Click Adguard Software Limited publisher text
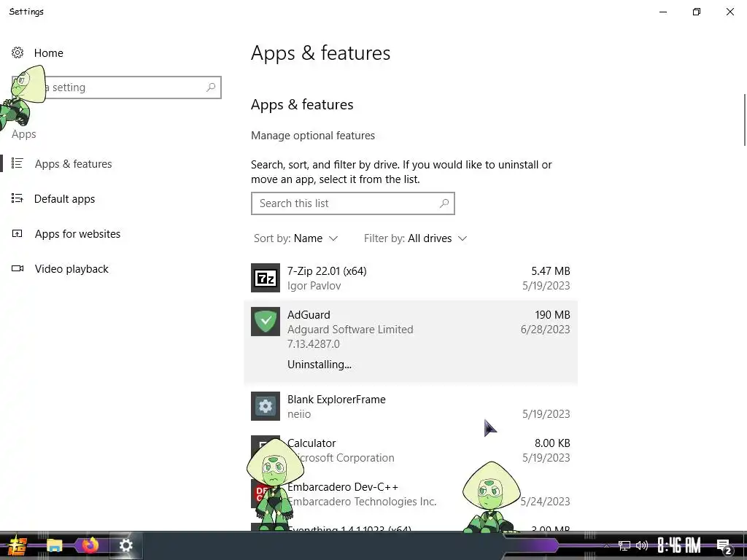Image resolution: width=747 pixels, height=560 pixels. [x=350, y=330]
